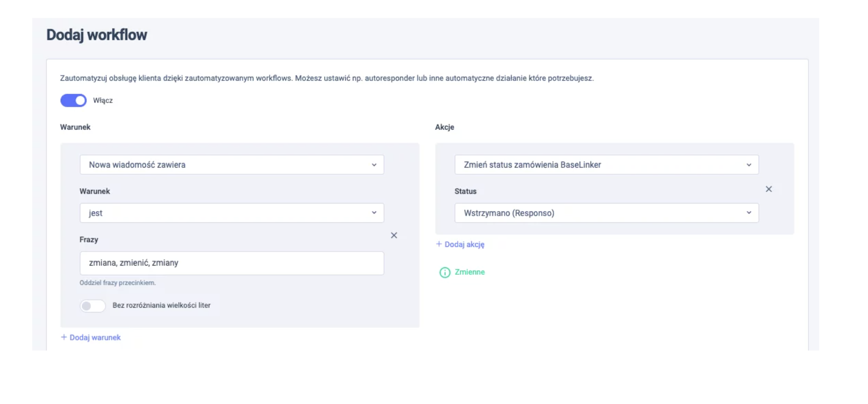Click the plus icon before Dodaj akcję

pos(439,244)
